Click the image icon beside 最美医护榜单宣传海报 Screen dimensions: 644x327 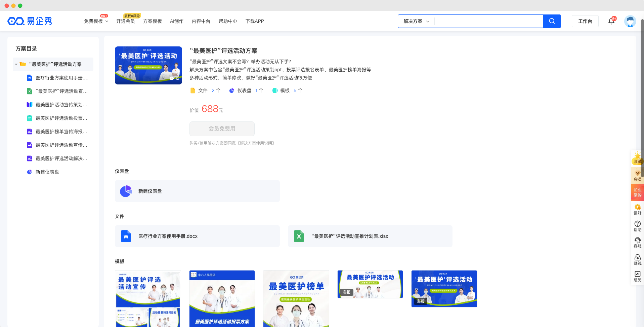coord(30,132)
